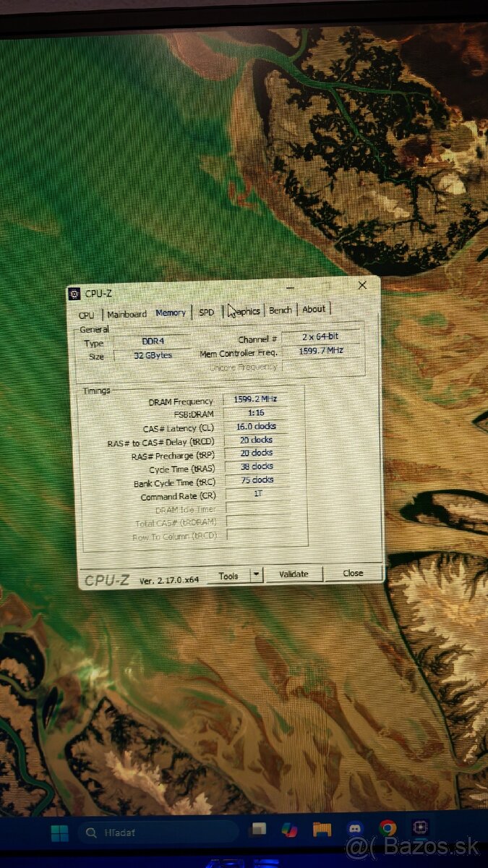
Task: Switch to the CPU tab
Action: pos(87,315)
